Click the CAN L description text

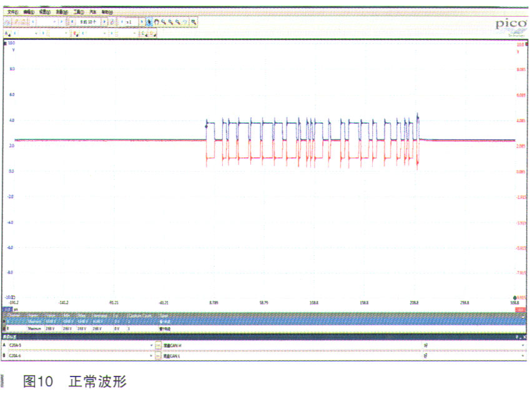click(x=172, y=356)
